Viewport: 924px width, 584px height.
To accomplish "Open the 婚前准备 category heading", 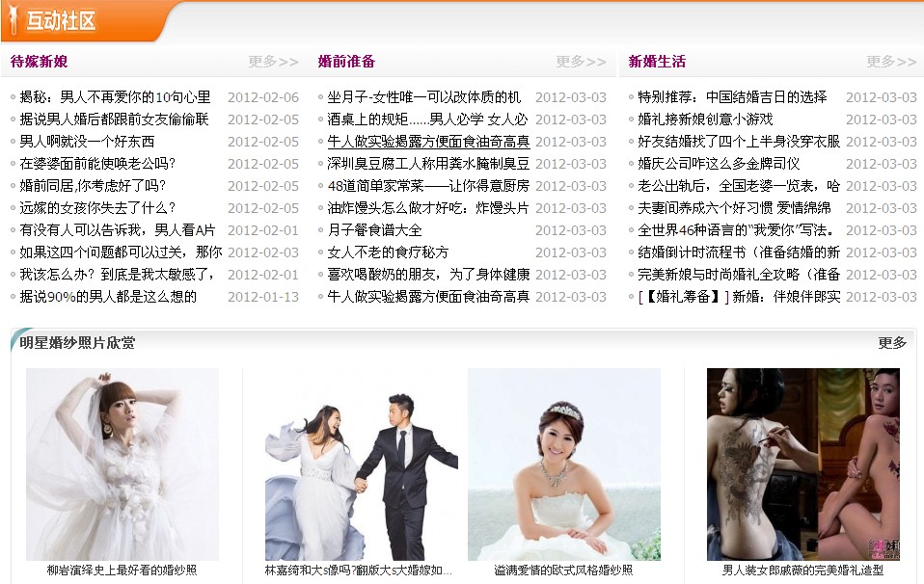I will coord(346,62).
